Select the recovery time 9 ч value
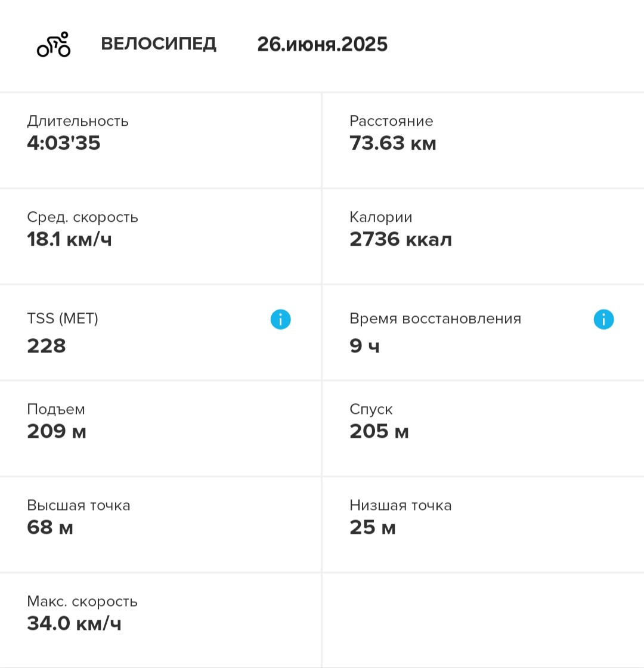The height and width of the screenshot is (668, 644). tap(364, 345)
